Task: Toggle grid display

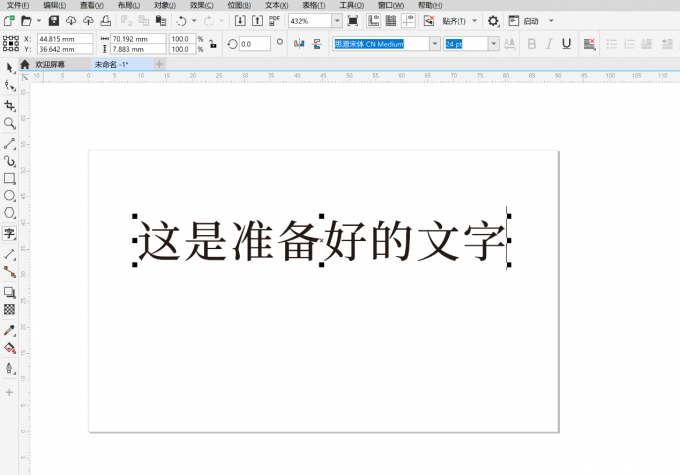Action: (x=391, y=21)
